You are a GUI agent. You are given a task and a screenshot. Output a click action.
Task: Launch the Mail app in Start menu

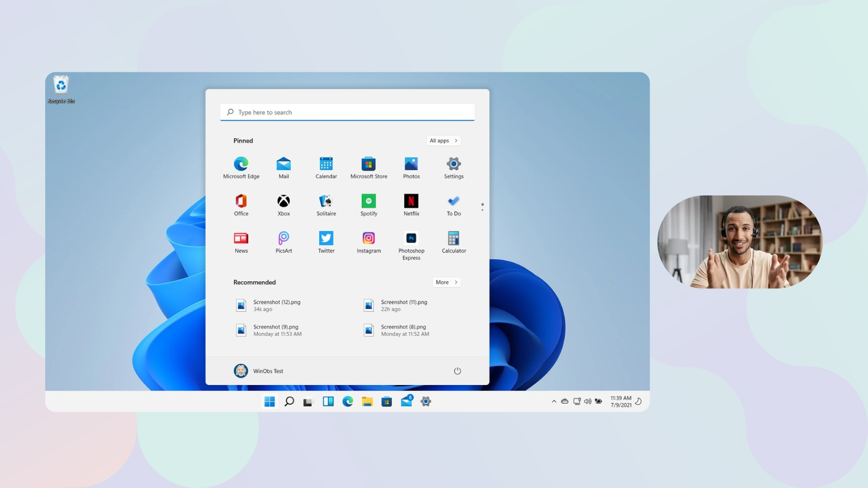tap(284, 168)
